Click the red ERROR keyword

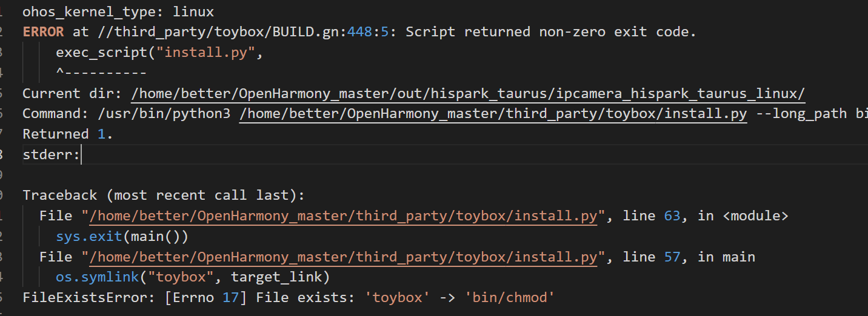tap(43, 31)
